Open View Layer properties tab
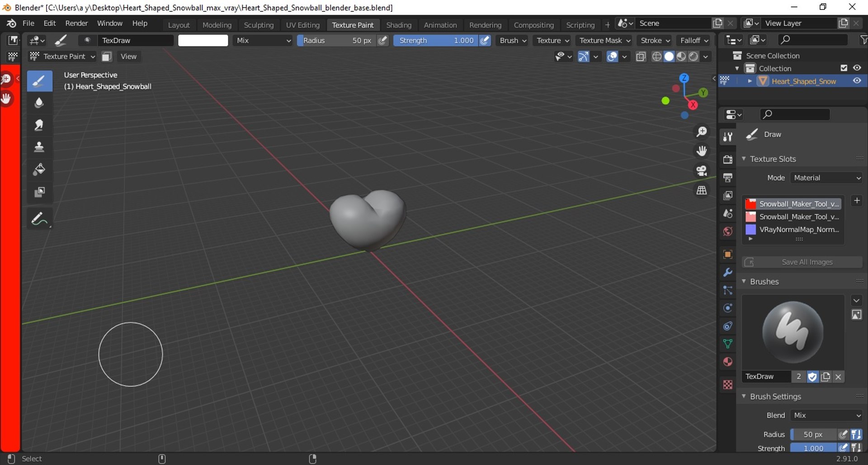This screenshot has height=465, width=868. click(x=727, y=195)
